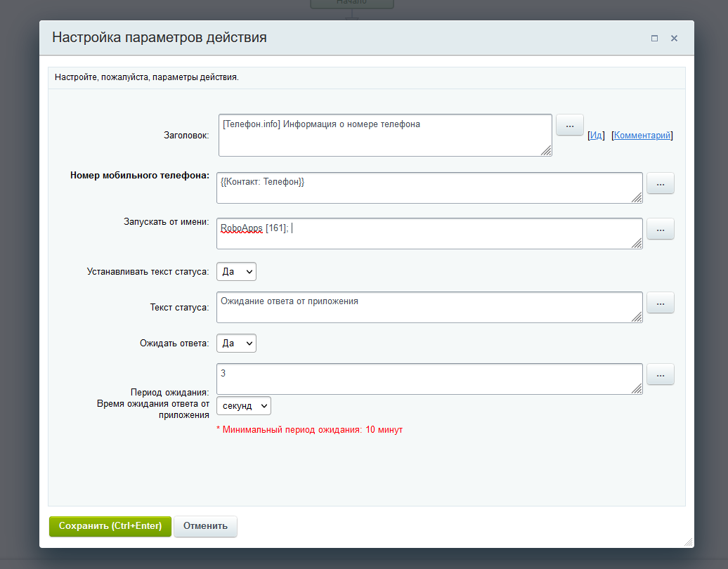Image resolution: width=728 pixels, height=569 pixels.
Task: Expand Устанавливать текст статуса dropdown
Action: point(236,271)
